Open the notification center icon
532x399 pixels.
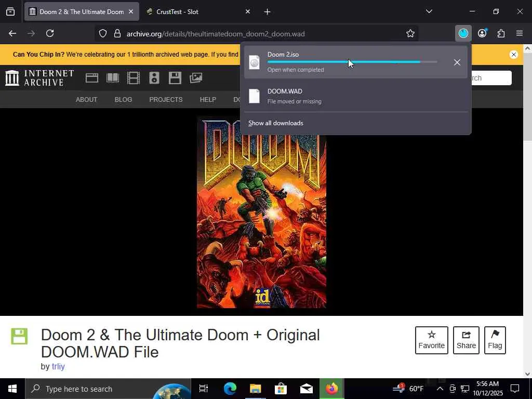pos(515,389)
